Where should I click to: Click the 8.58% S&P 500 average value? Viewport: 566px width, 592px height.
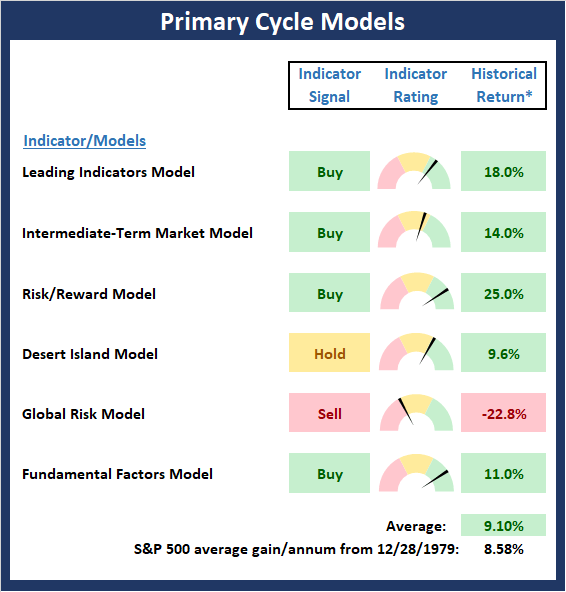(504, 549)
